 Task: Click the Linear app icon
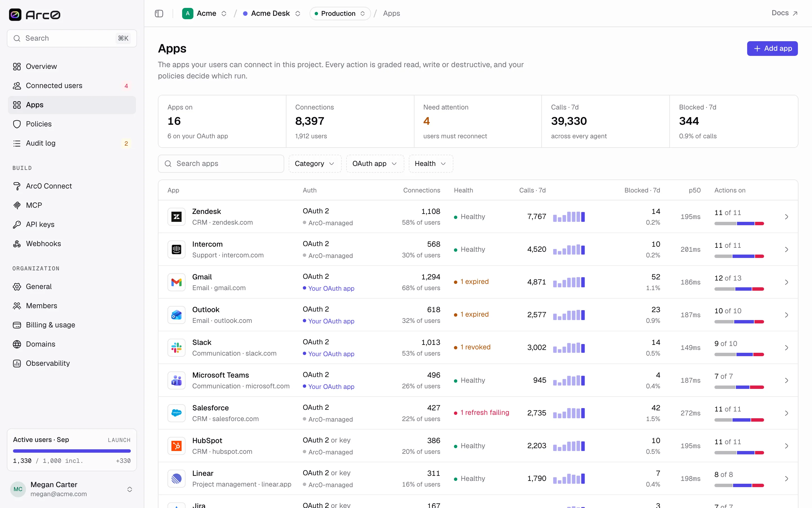pyautogui.click(x=176, y=478)
